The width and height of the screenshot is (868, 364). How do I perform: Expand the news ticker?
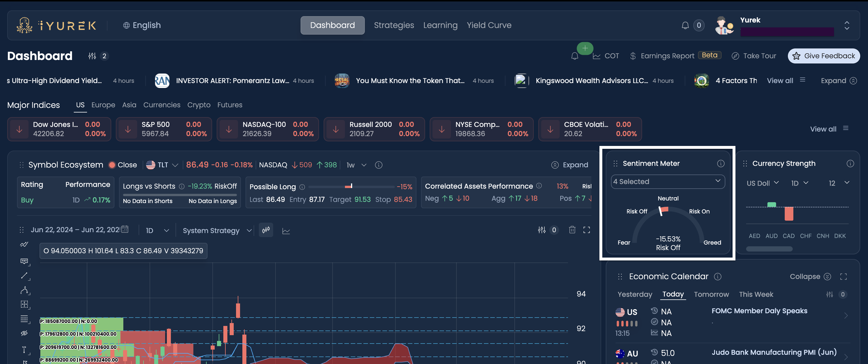click(x=839, y=81)
